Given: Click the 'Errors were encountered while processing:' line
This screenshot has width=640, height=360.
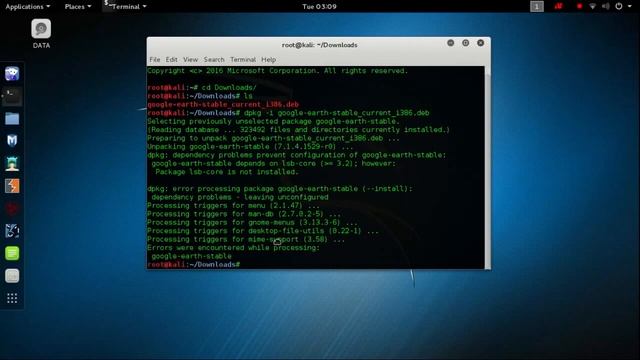Looking at the screenshot, I should 233,248.
